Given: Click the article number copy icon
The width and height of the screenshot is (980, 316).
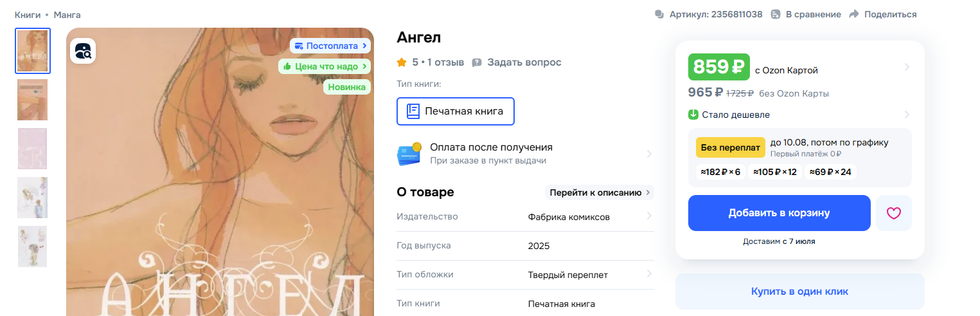Looking at the screenshot, I should coord(659,14).
